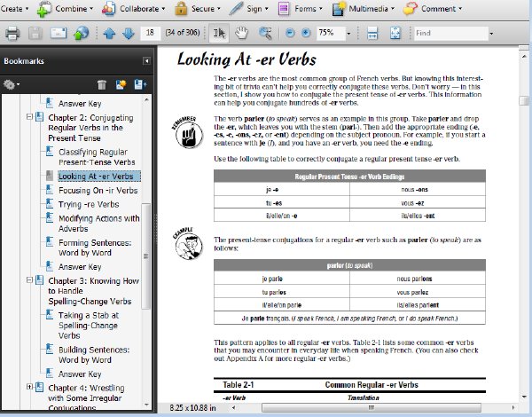Select the text Select tool
The height and width of the screenshot is (417, 532).
(x=219, y=33)
